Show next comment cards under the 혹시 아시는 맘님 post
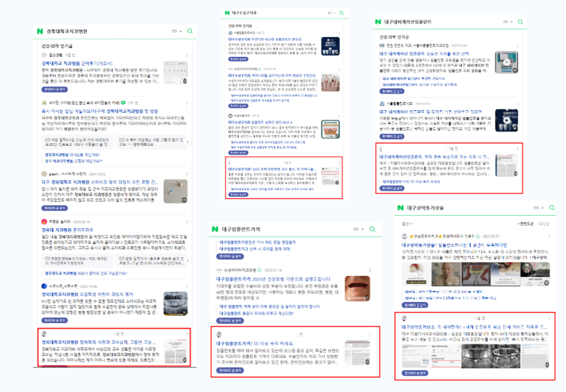This screenshot has height=392, width=566. point(188,142)
